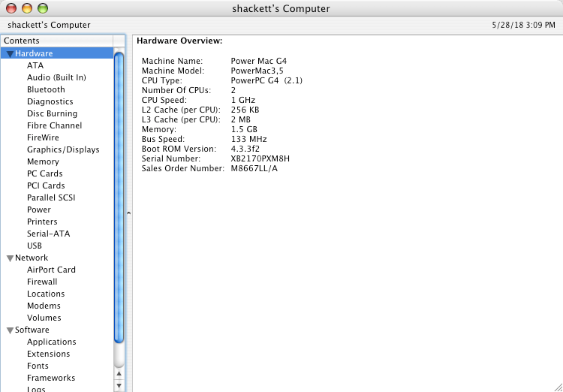Click the shackett's Computer header label

[49, 25]
